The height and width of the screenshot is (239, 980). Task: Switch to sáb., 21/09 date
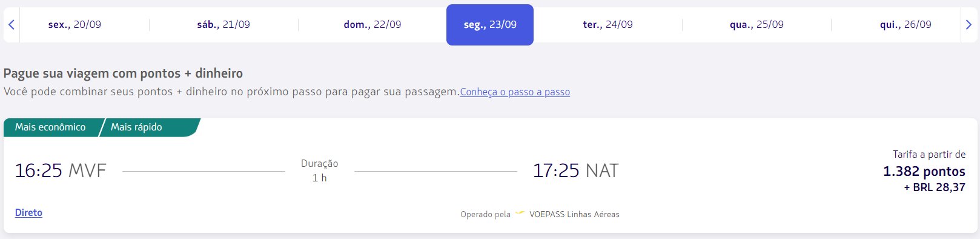[x=223, y=25]
